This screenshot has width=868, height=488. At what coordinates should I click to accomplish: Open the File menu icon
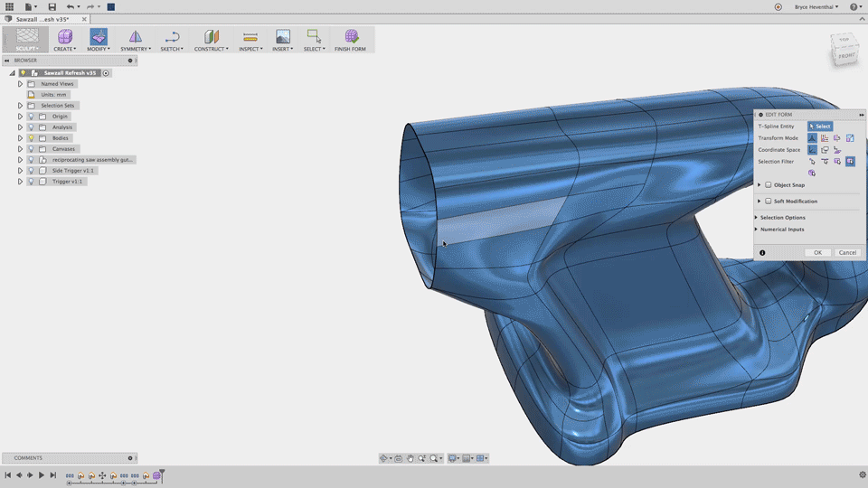[31, 6]
